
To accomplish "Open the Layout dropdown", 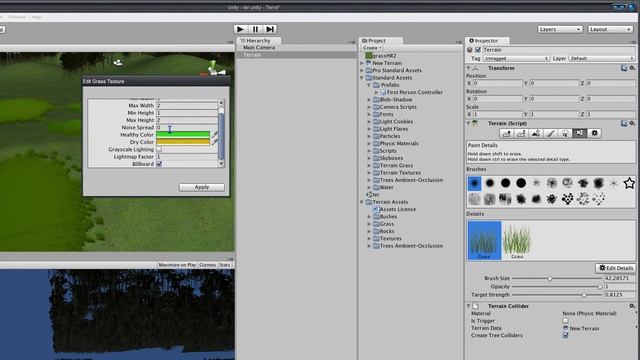I will point(610,29).
